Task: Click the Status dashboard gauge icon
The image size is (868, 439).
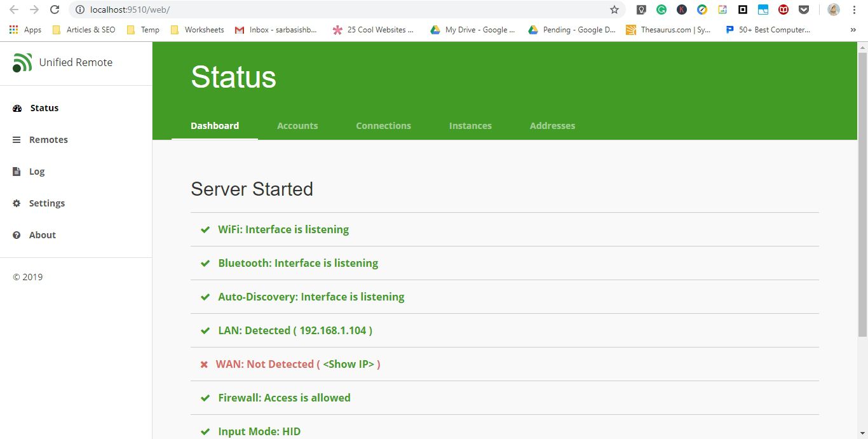Action: (17, 108)
